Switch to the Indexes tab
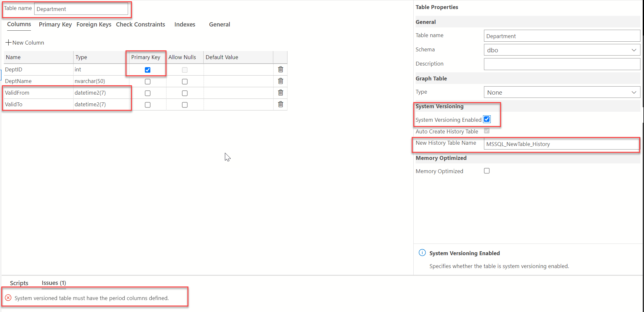Viewport: 644px width, 312px height. click(x=185, y=25)
